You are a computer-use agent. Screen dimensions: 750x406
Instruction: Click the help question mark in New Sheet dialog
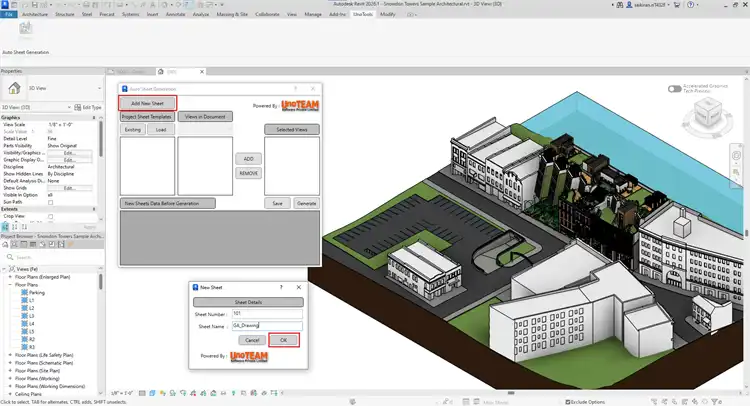tap(281, 287)
